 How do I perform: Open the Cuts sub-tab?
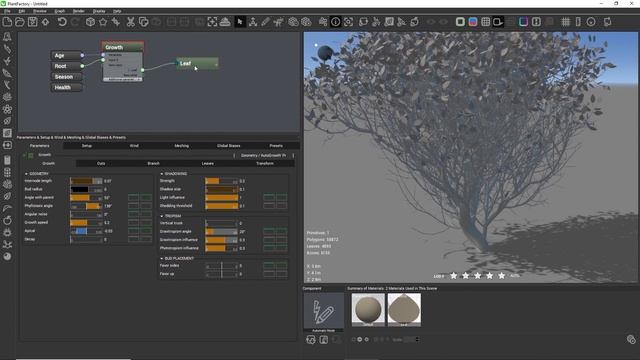(101, 163)
